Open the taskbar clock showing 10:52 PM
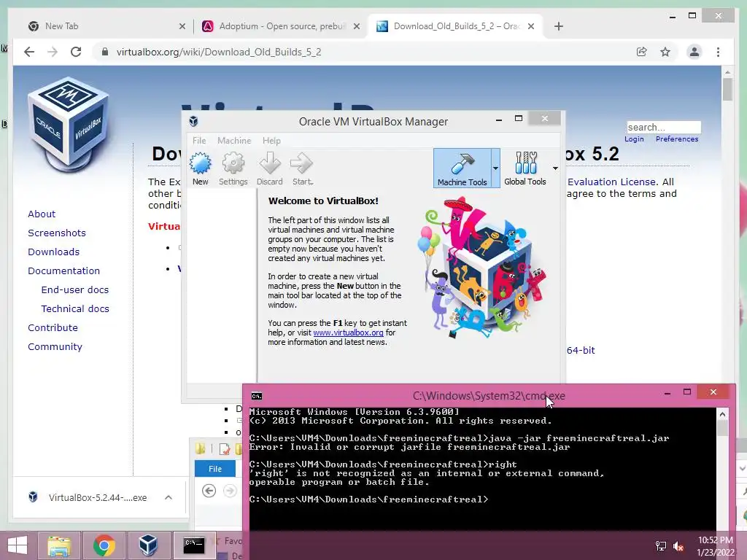 [x=716, y=546]
